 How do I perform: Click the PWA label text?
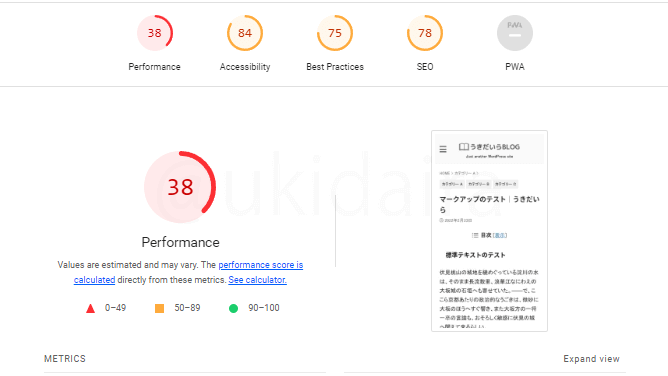[515, 67]
